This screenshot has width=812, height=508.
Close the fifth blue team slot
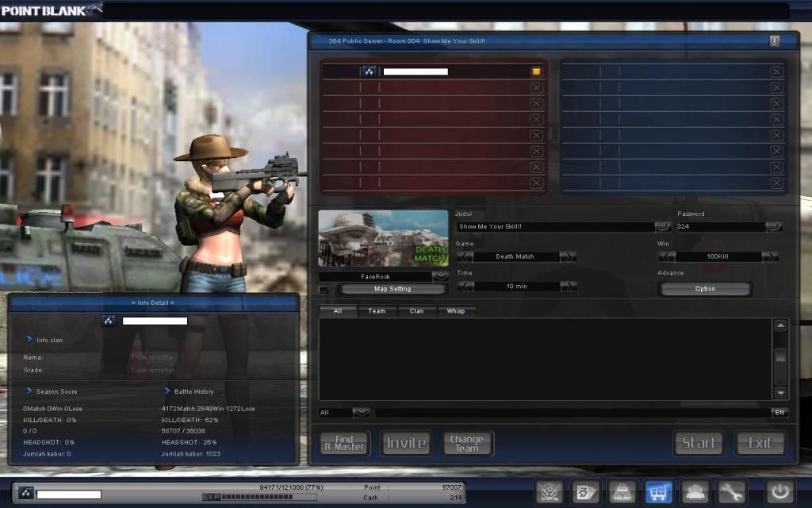point(776,135)
